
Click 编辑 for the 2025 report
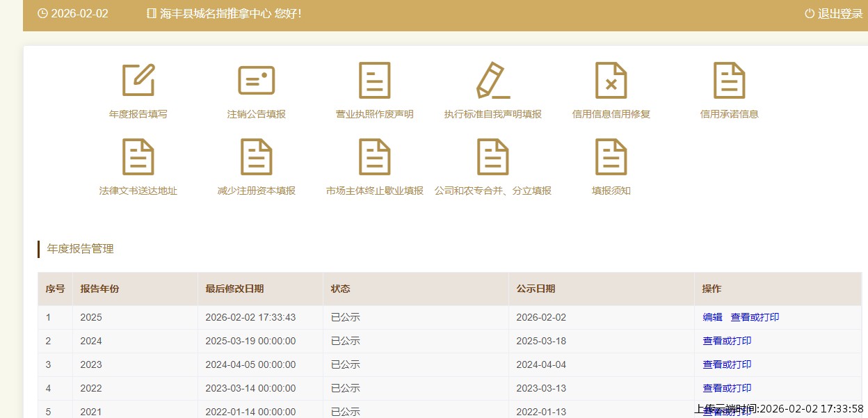point(712,317)
